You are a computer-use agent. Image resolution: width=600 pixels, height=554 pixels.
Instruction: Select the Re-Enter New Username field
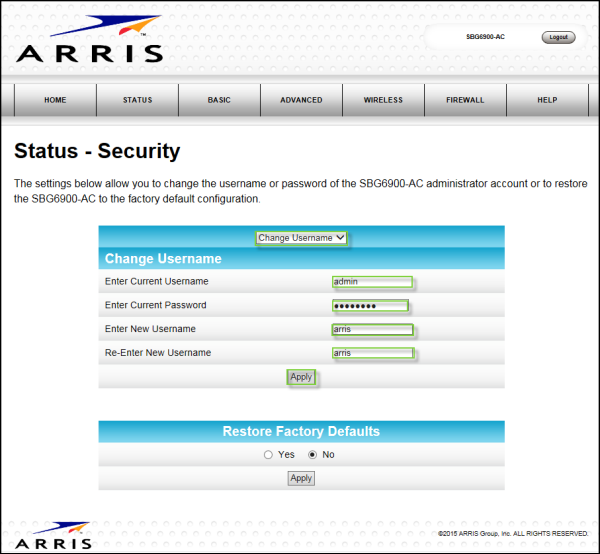(x=372, y=353)
